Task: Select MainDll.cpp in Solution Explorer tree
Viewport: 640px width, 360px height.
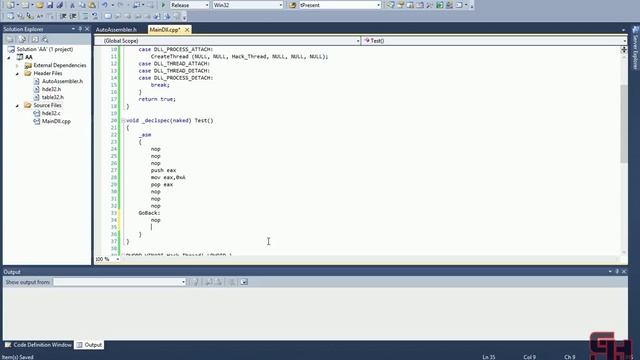Action: [x=52, y=121]
